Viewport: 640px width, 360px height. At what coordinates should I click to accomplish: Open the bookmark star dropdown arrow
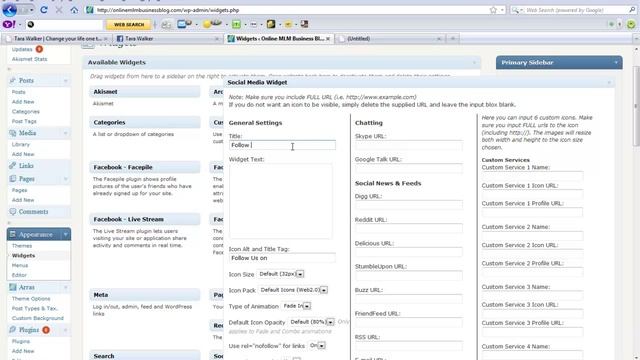pyautogui.click(x=502, y=10)
